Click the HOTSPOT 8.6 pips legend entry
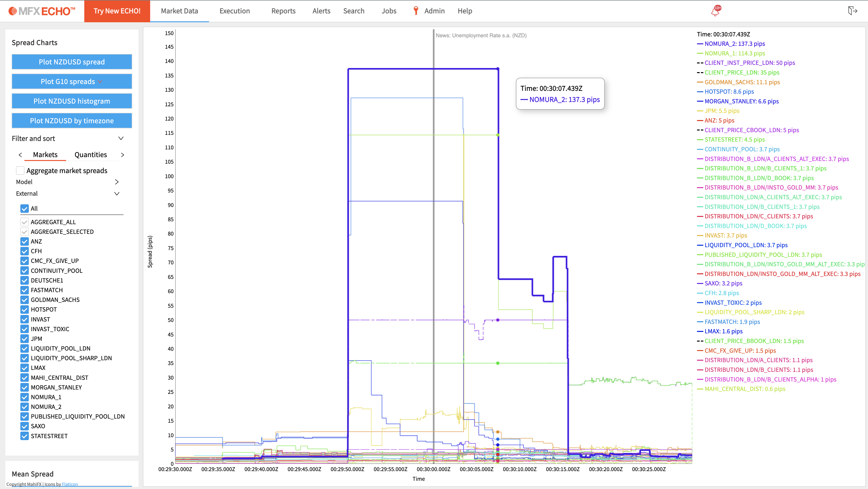 pos(725,92)
